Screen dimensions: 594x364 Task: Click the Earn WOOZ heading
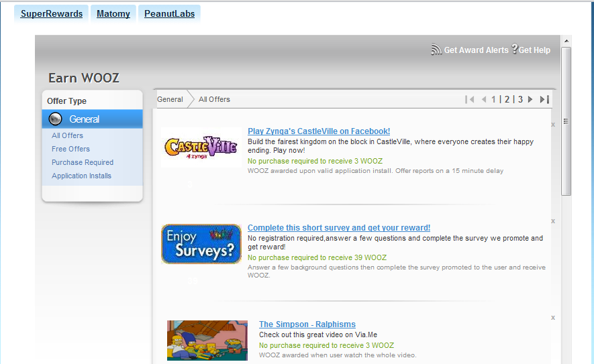[x=84, y=78]
